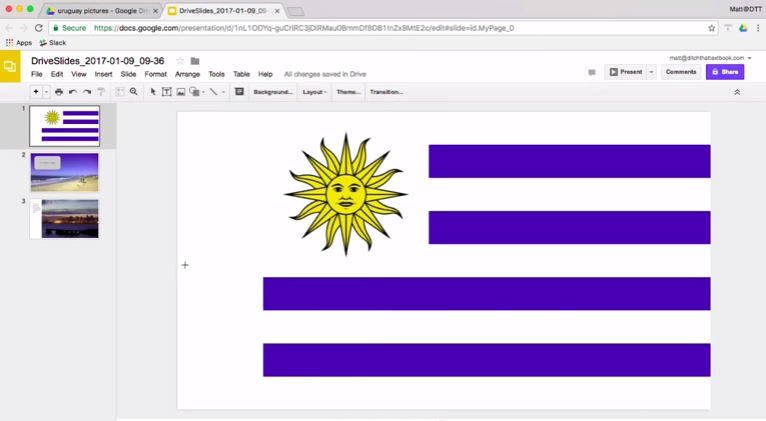The height and width of the screenshot is (421, 766).
Task: Open Apps bookmarks shortcut
Action: click(x=19, y=43)
